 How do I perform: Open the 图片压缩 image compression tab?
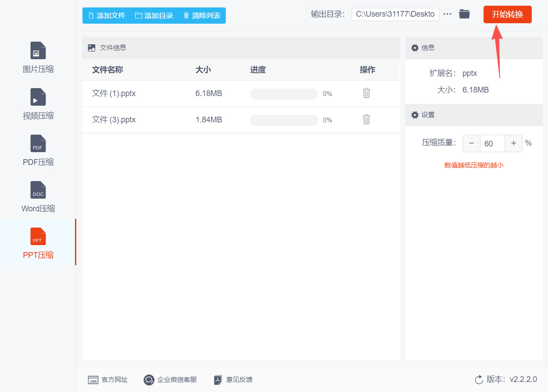pyautogui.click(x=38, y=57)
